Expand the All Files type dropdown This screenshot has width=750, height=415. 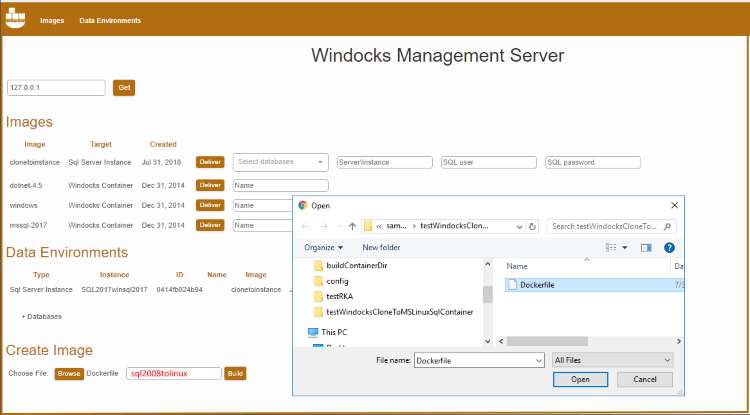click(612, 359)
